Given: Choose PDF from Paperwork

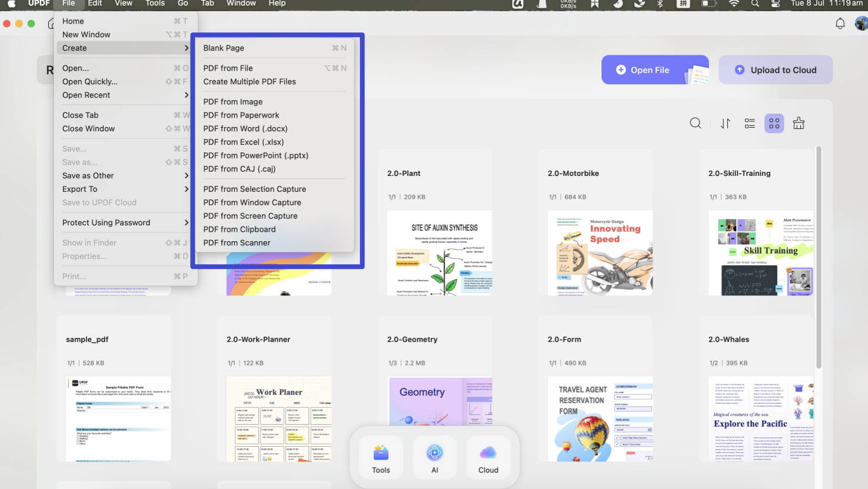Looking at the screenshot, I should coord(274,115).
